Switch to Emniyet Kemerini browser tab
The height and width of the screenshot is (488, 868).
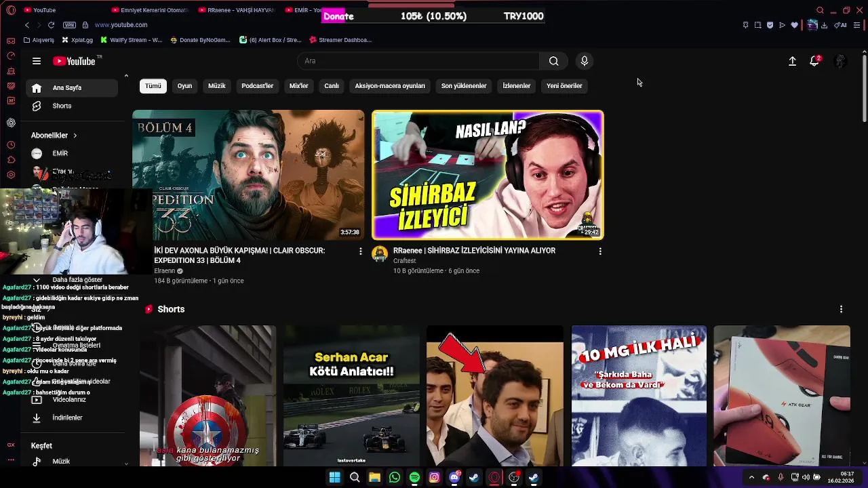tap(149, 10)
